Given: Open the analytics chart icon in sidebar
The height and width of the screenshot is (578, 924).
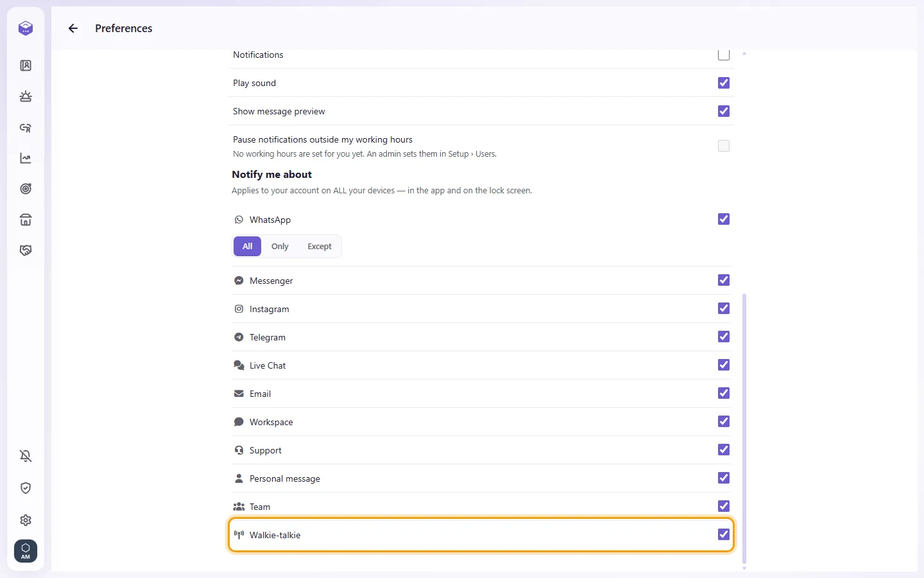Looking at the screenshot, I should (26, 158).
